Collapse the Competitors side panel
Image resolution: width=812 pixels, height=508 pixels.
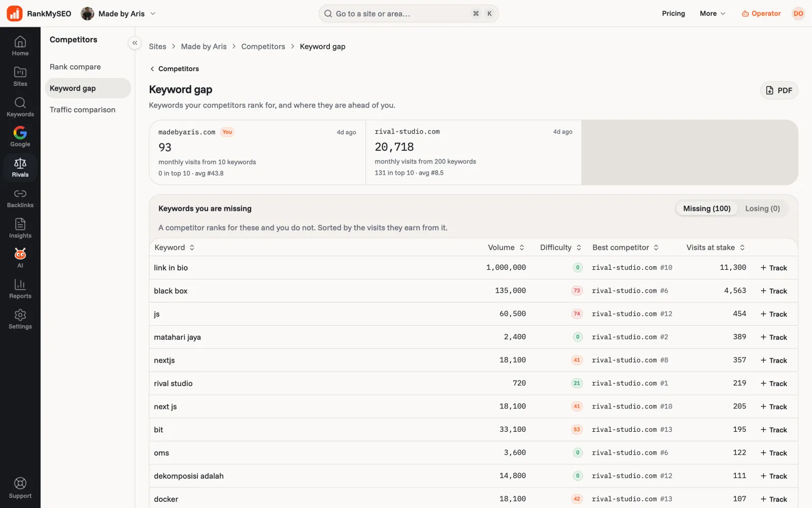(x=134, y=43)
